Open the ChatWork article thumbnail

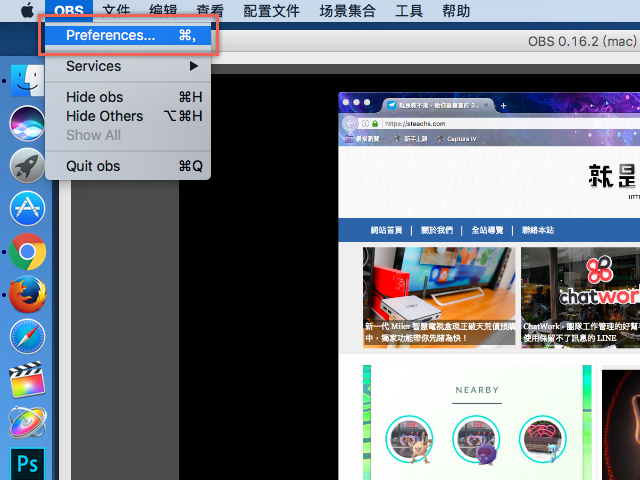580,297
